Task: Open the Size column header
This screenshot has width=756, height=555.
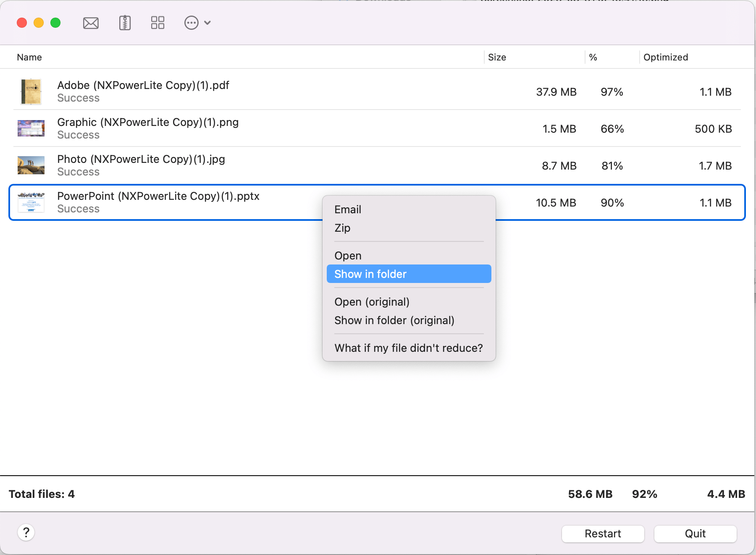Action: click(x=497, y=57)
